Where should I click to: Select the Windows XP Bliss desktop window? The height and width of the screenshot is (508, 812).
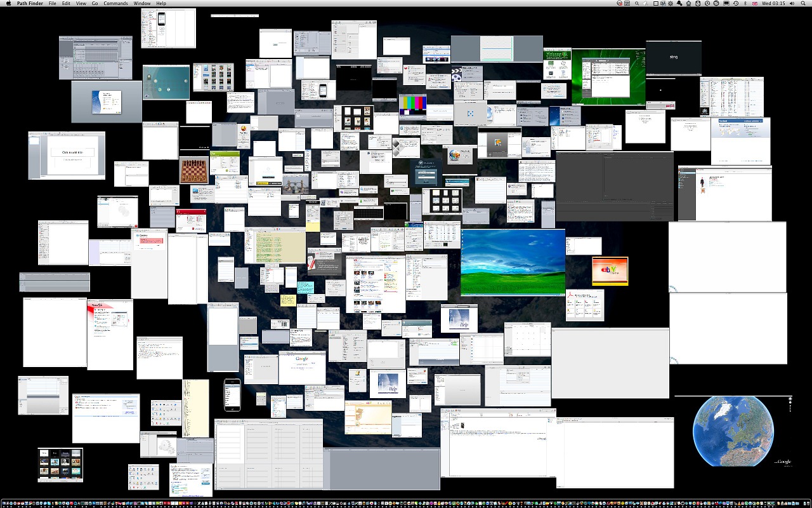513,262
